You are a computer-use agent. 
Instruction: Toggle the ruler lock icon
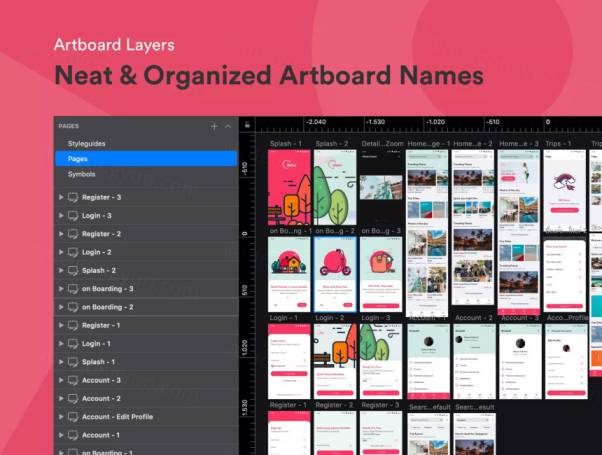click(x=247, y=125)
